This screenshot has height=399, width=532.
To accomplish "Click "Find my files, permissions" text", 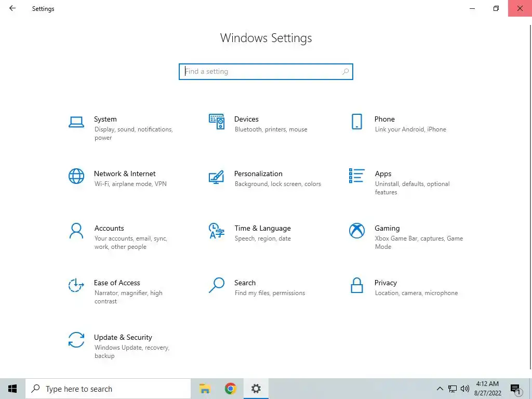I will (x=270, y=293).
